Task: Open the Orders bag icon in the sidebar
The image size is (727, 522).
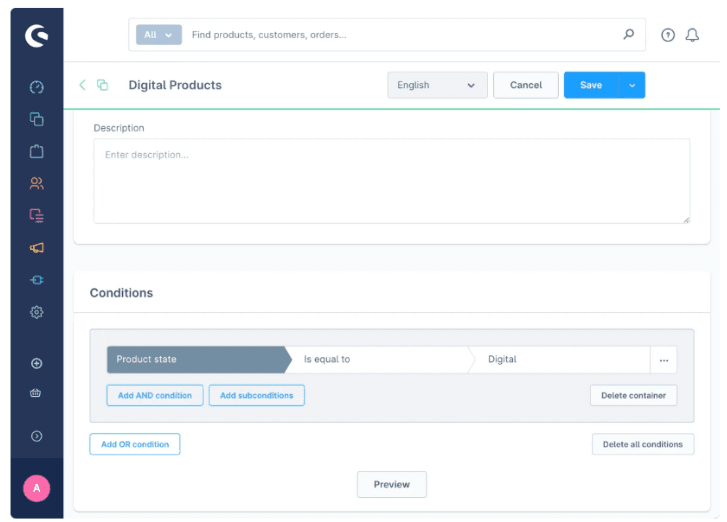Action: (37, 151)
